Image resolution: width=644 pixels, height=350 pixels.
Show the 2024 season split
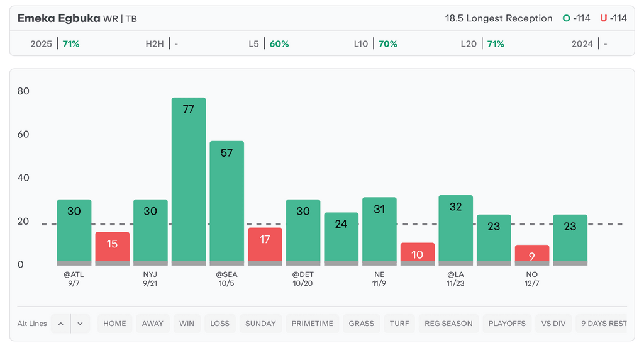click(589, 44)
